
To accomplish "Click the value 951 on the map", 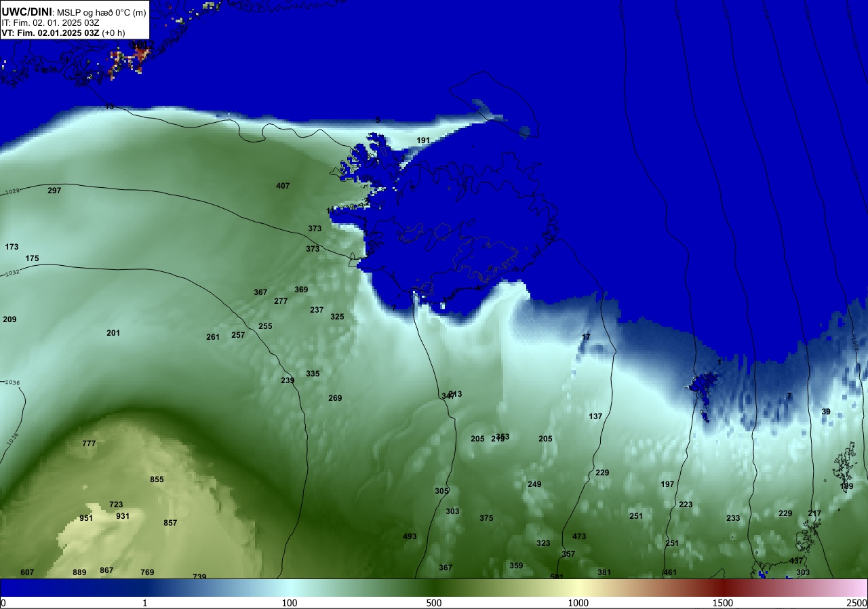I will 86,518.
